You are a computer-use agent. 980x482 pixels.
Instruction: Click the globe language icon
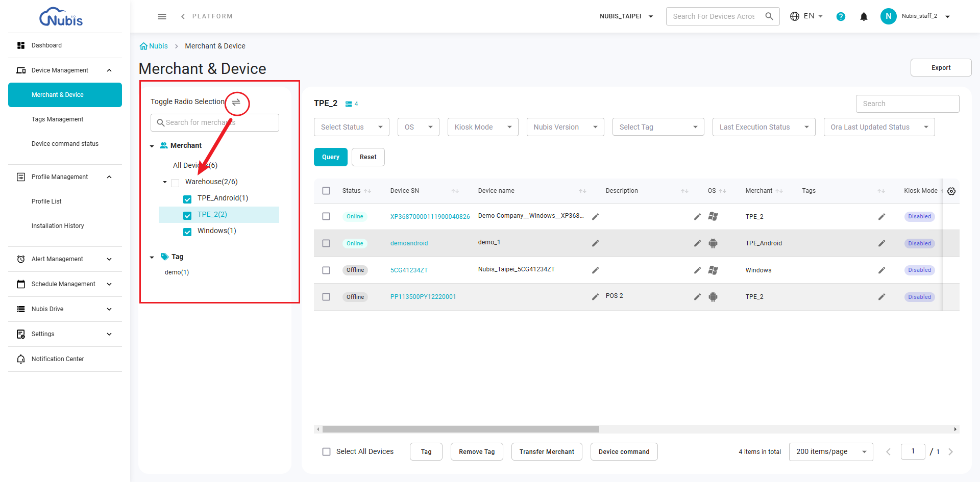795,16
